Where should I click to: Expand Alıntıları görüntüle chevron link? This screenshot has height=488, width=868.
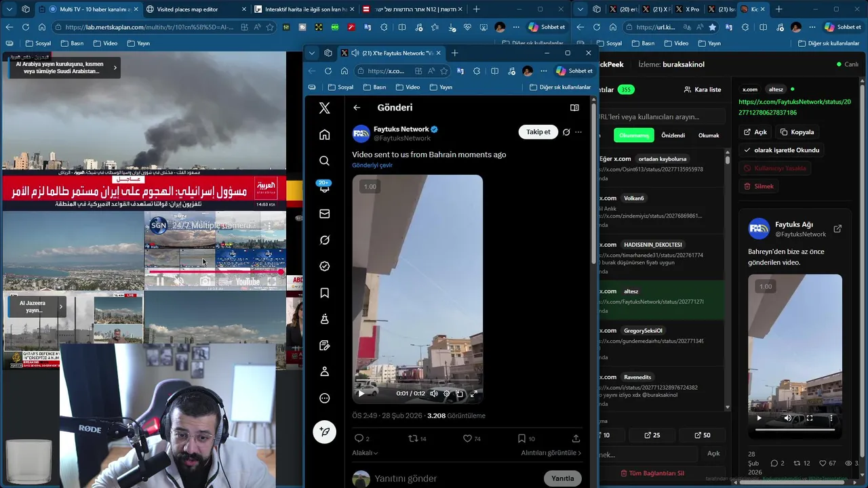pyautogui.click(x=551, y=453)
